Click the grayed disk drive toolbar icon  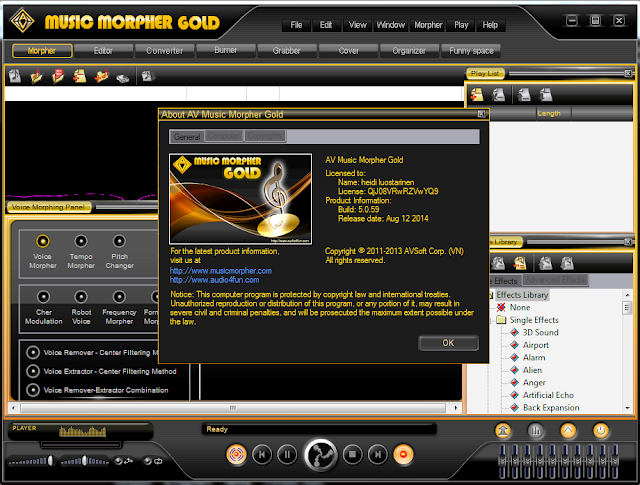(122, 77)
